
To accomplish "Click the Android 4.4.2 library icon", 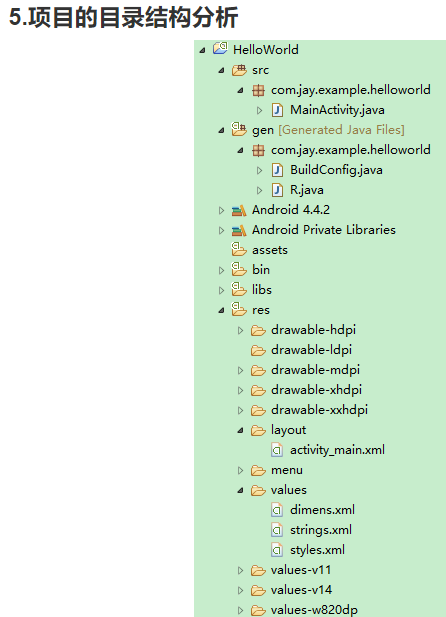I will (239, 211).
